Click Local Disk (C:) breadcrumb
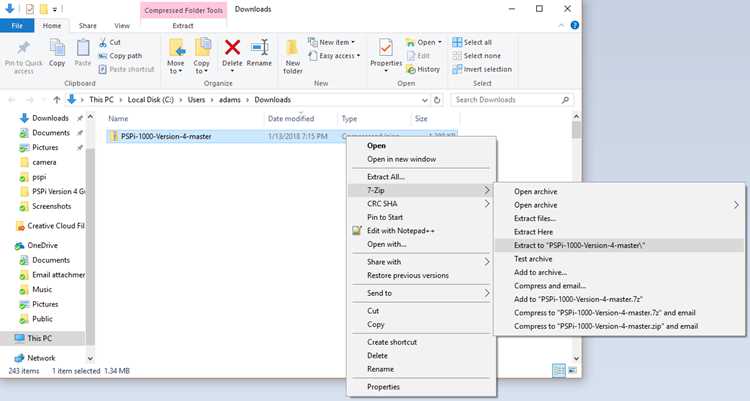The width and height of the screenshot is (750, 401). 151,100
